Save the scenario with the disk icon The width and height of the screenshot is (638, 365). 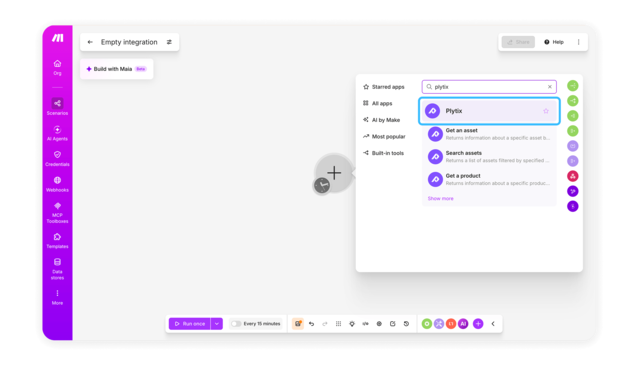point(298,324)
